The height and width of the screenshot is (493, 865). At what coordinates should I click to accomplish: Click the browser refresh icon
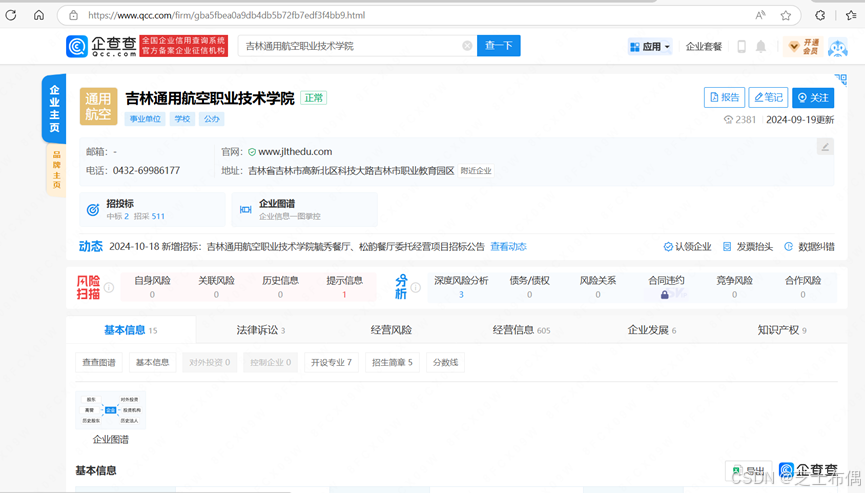(x=11, y=15)
